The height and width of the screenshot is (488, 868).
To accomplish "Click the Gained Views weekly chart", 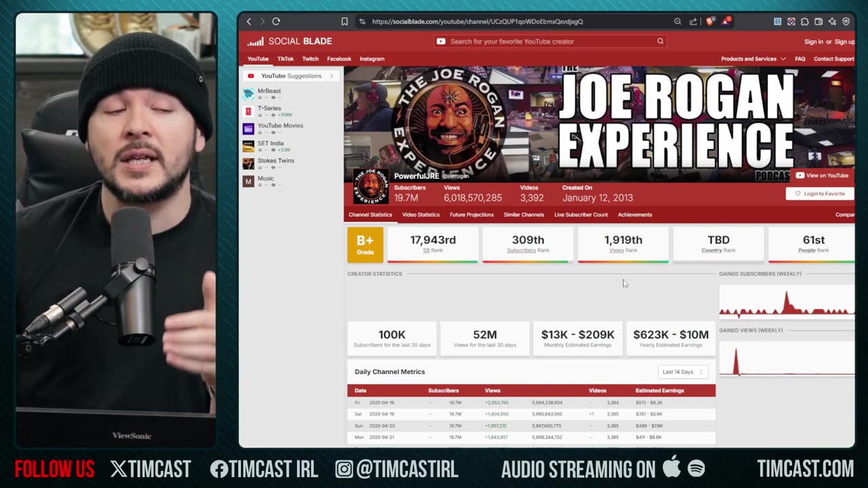I will coord(787,359).
